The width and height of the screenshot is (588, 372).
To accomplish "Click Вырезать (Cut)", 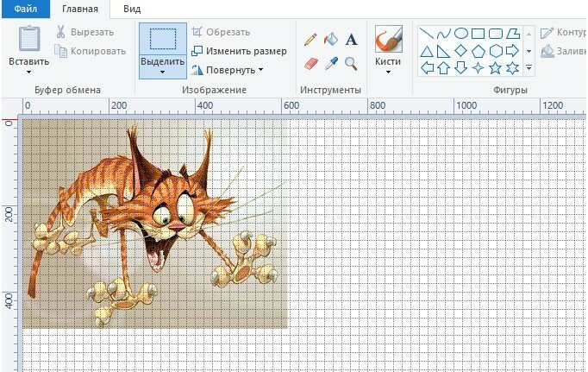I will point(85,32).
